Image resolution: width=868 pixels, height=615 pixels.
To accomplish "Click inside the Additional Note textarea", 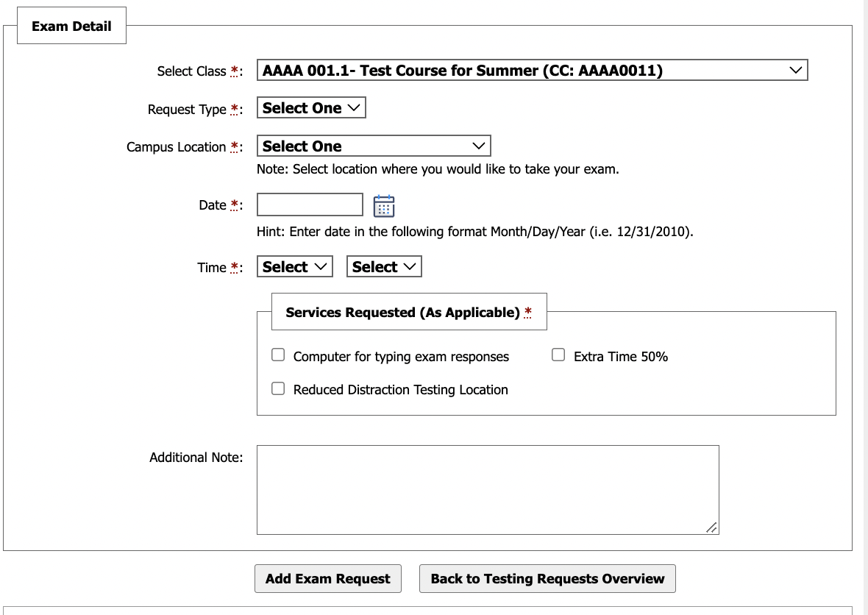I will coord(488,490).
